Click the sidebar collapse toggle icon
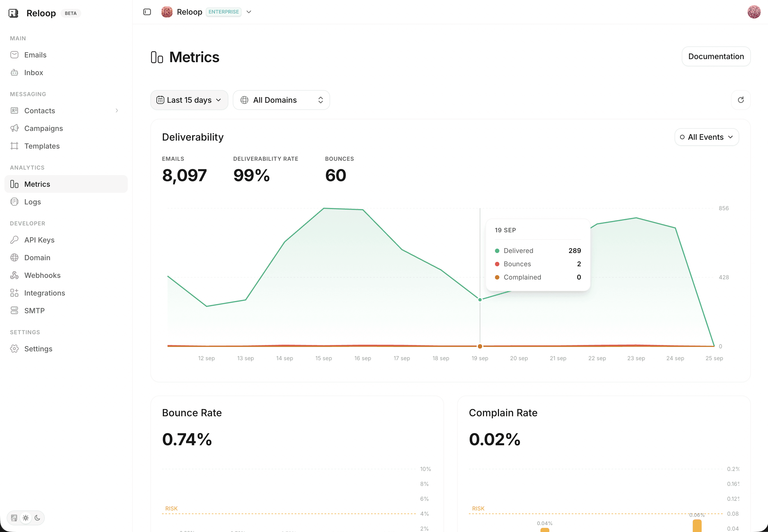Screen dimensions: 768x532 point(147,12)
